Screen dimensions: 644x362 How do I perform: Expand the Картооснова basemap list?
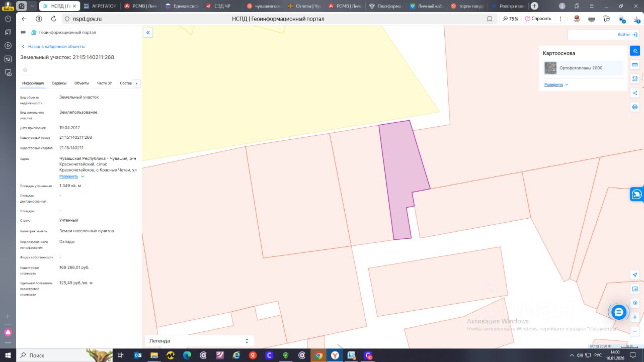click(x=556, y=84)
